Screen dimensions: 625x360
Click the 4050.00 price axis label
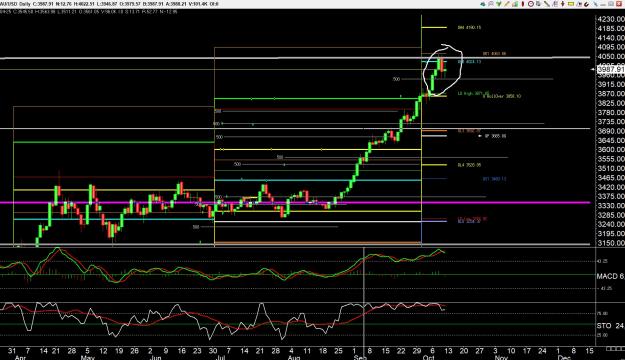pos(611,56)
